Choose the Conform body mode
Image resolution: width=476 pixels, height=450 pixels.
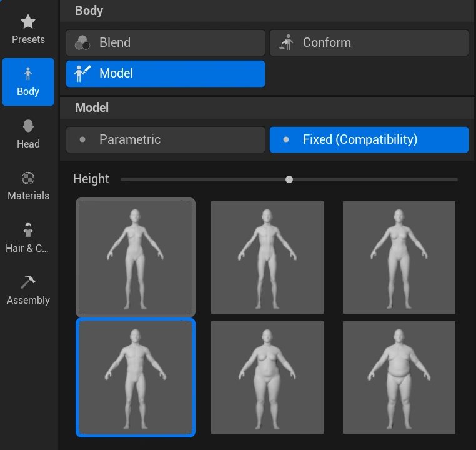pos(369,42)
